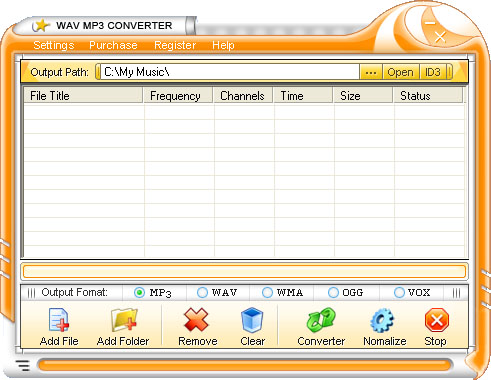Open the Add Folder icon
491x380 pixels.
tap(124, 320)
